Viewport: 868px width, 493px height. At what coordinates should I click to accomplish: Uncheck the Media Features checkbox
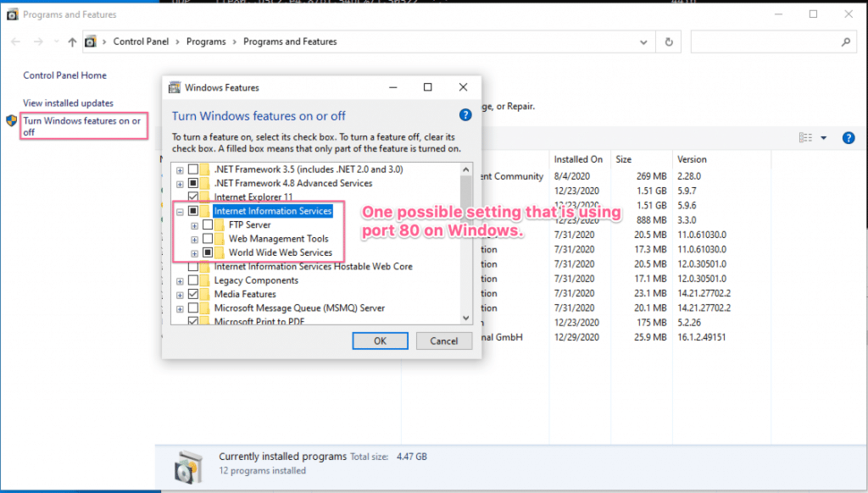click(x=193, y=294)
